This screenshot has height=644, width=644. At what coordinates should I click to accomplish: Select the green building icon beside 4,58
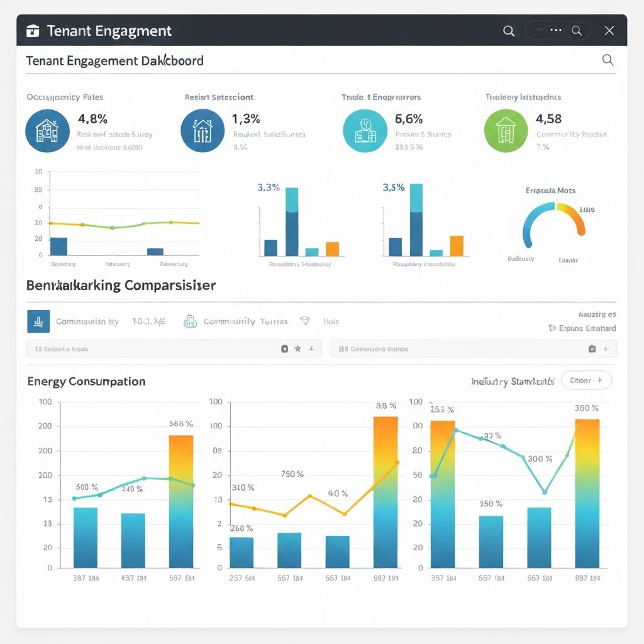506,131
